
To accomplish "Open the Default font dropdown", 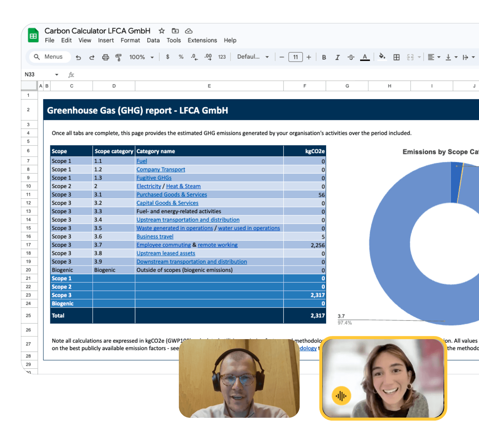I will pyautogui.click(x=253, y=57).
